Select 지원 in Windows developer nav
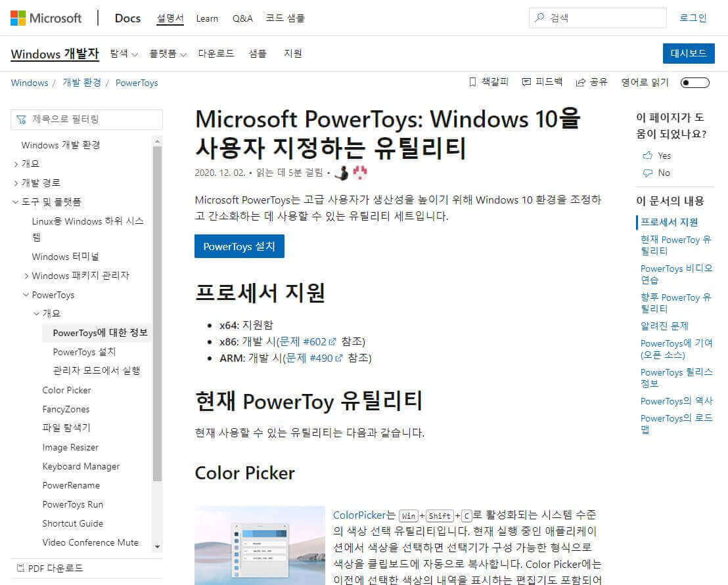The width and height of the screenshot is (728, 585). 292,53
